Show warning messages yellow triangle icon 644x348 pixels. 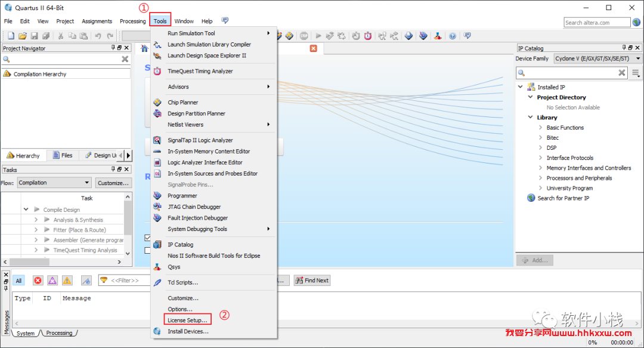[x=67, y=281]
